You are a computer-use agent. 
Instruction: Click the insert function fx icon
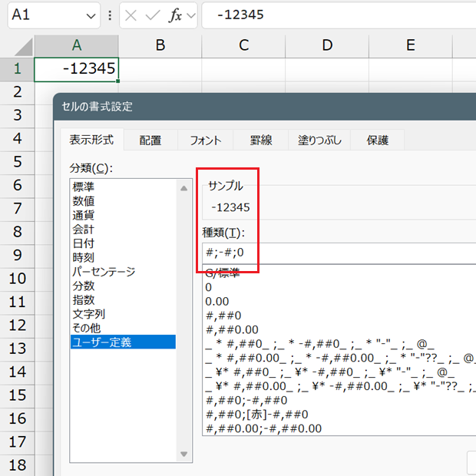pyautogui.click(x=175, y=15)
